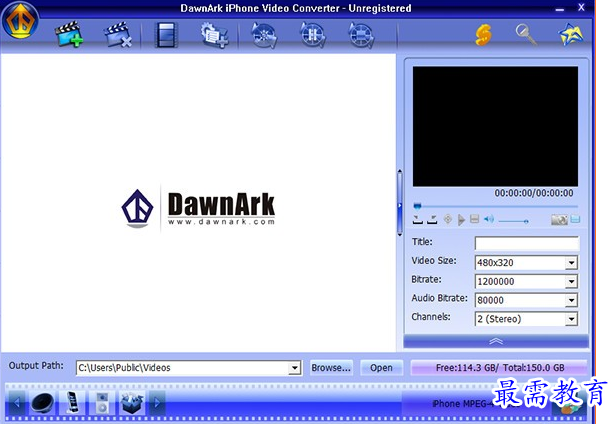
Task: Click the start conversion reel icon
Action: [x=264, y=35]
